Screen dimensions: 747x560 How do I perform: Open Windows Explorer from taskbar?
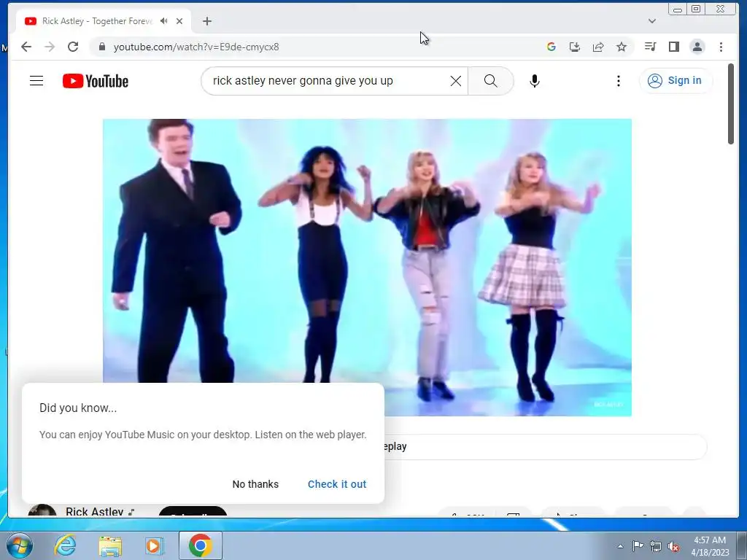[110, 545]
